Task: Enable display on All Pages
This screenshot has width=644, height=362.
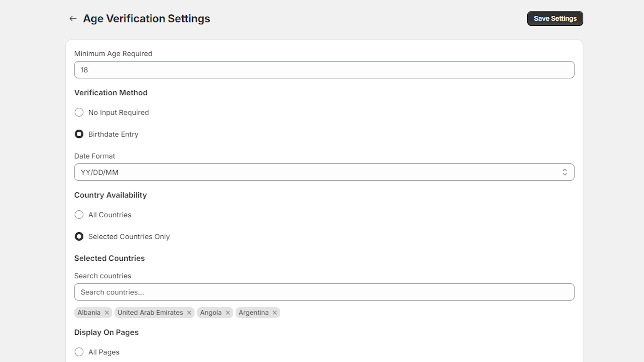Action: pos(79,352)
